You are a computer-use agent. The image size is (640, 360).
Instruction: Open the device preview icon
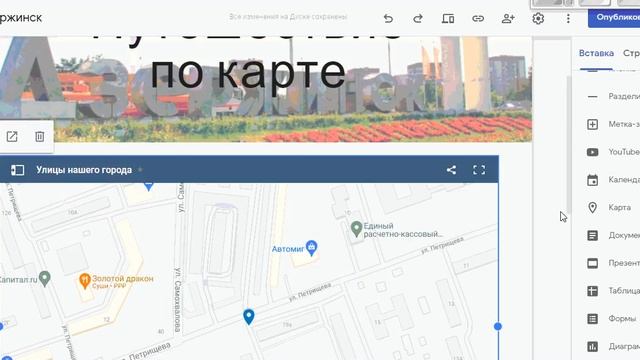(x=448, y=18)
